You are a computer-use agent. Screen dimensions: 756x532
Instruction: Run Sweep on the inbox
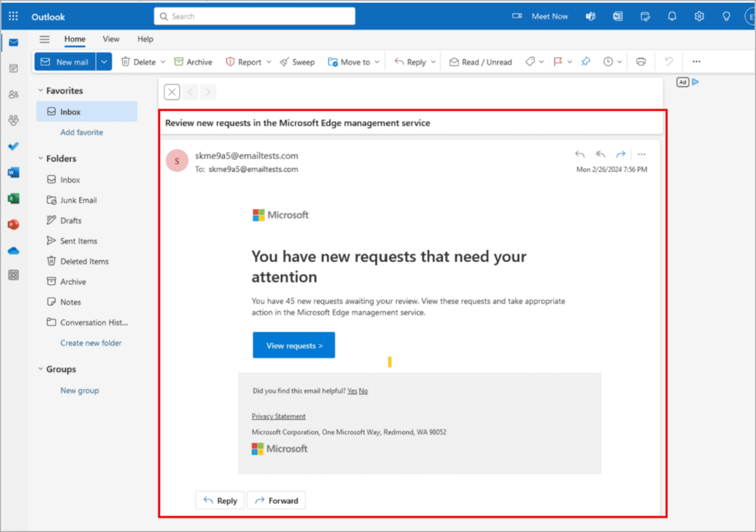pyautogui.click(x=297, y=62)
